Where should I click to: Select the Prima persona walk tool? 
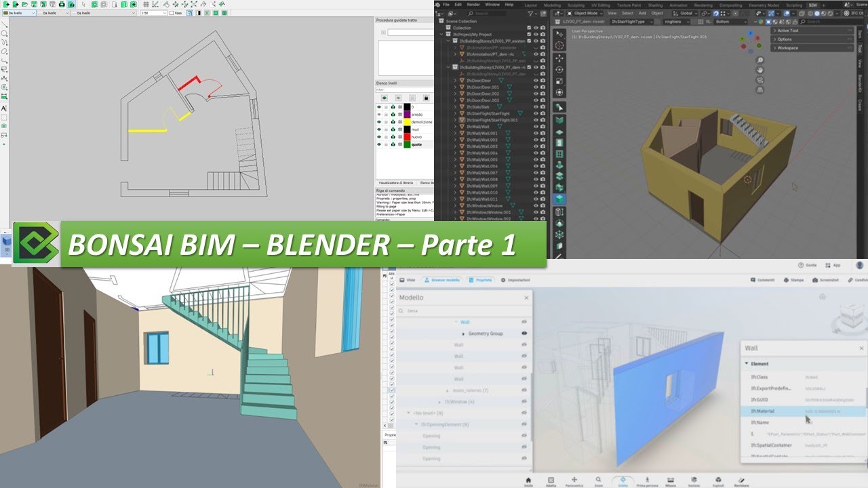pos(647,483)
